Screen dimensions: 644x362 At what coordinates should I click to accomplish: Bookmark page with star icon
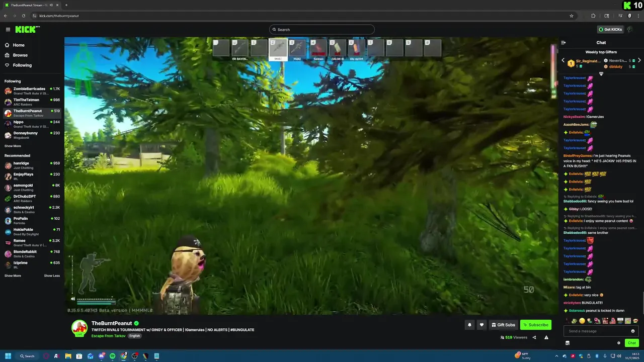coord(572,16)
